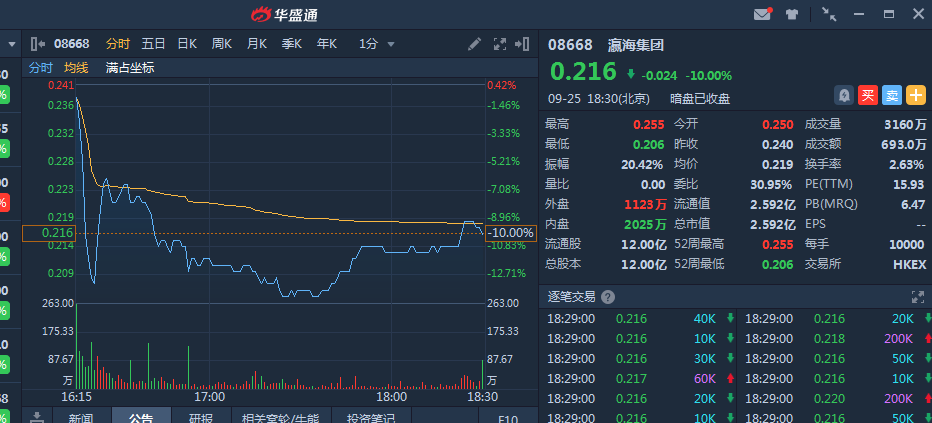Click the 成交额 value 693.0万
This screenshot has width=932, height=423.
click(x=903, y=144)
